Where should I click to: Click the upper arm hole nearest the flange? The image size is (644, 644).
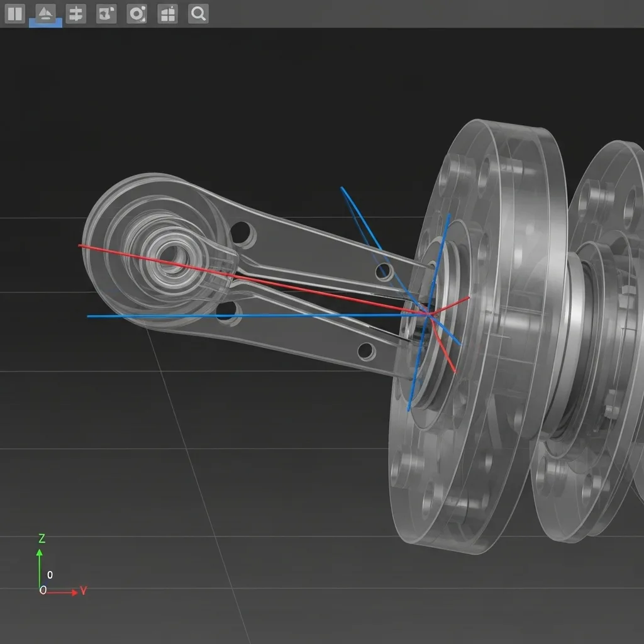pyautogui.click(x=384, y=272)
